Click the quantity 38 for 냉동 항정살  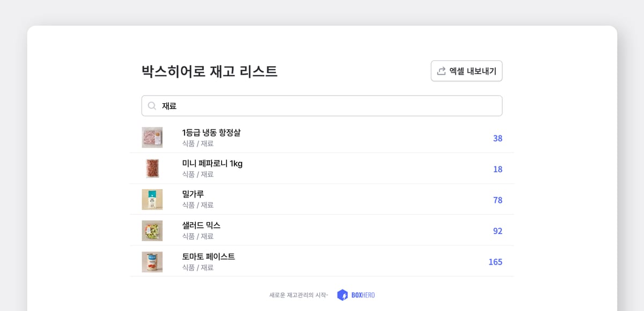[x=497, y=138]
